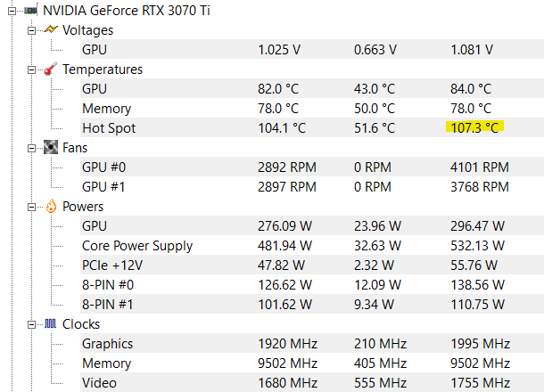Click the 0.663 V minimum voltage
This screenshot has height=392, width=544.
pyautogui.click(x=375, y=50)
